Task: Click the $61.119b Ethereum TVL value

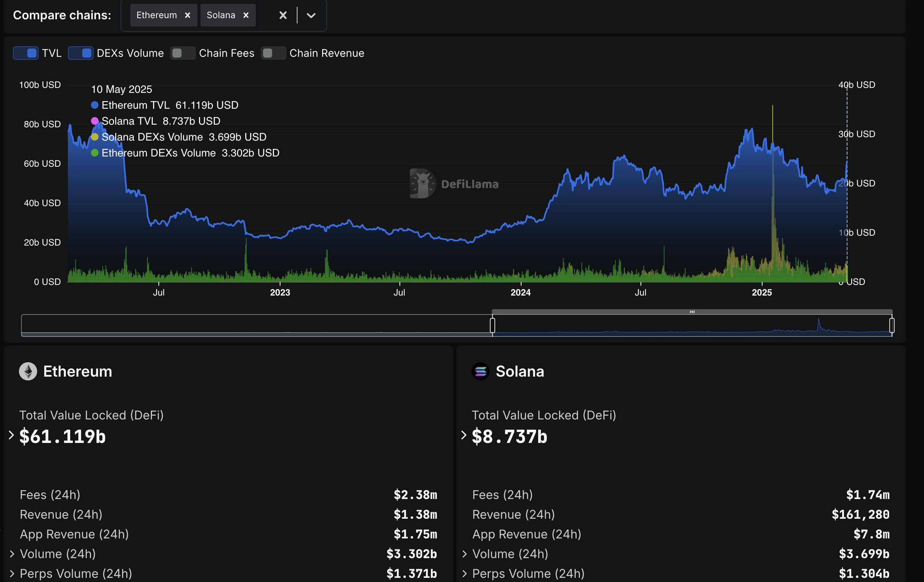Action: pyautogui.click(x=63, y=436)
